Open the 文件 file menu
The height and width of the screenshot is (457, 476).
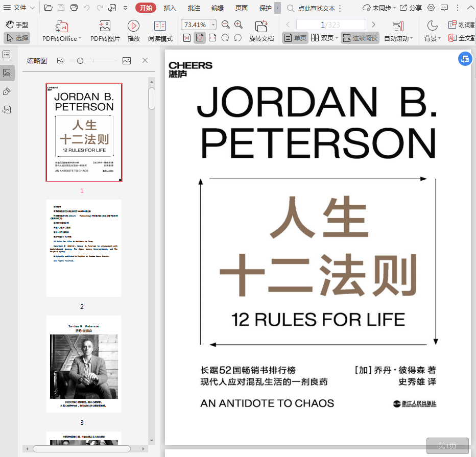pos(19,8)
